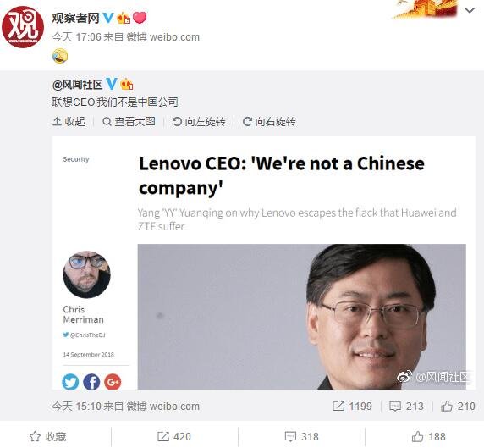Viewport: 484px width, 448px height.
Task: Open the 观察者网 profile avatar
Action: [x=23, y=27]
